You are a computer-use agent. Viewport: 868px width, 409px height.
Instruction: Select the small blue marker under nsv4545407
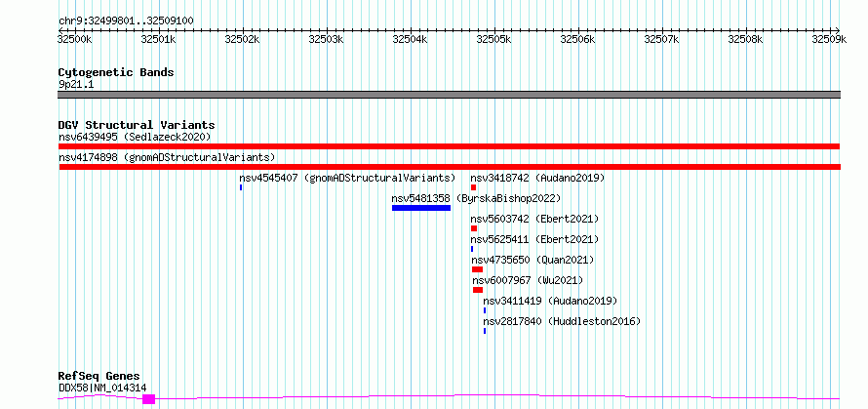click(241, 187)
